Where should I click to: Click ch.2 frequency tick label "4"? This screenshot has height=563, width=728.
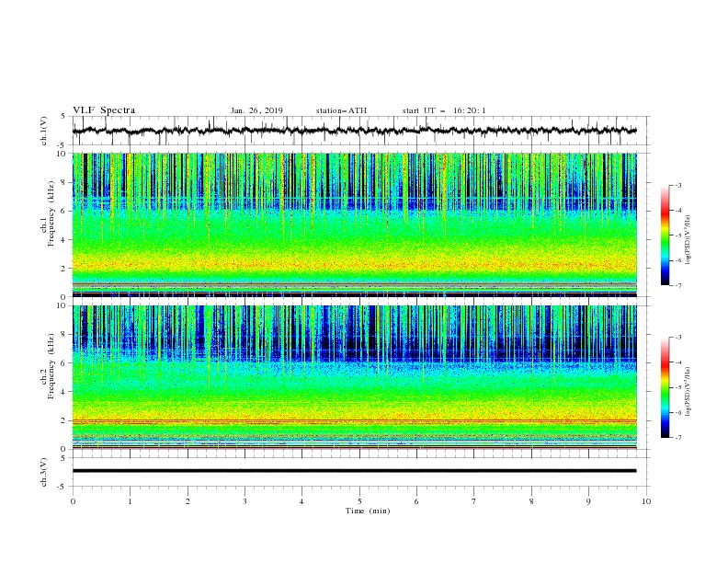(63, 392)
